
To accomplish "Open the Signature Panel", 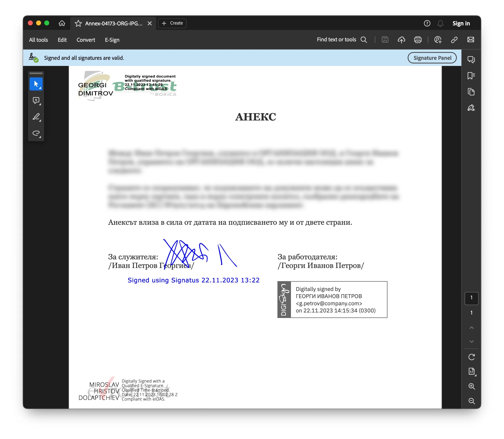I will point(433,58).
